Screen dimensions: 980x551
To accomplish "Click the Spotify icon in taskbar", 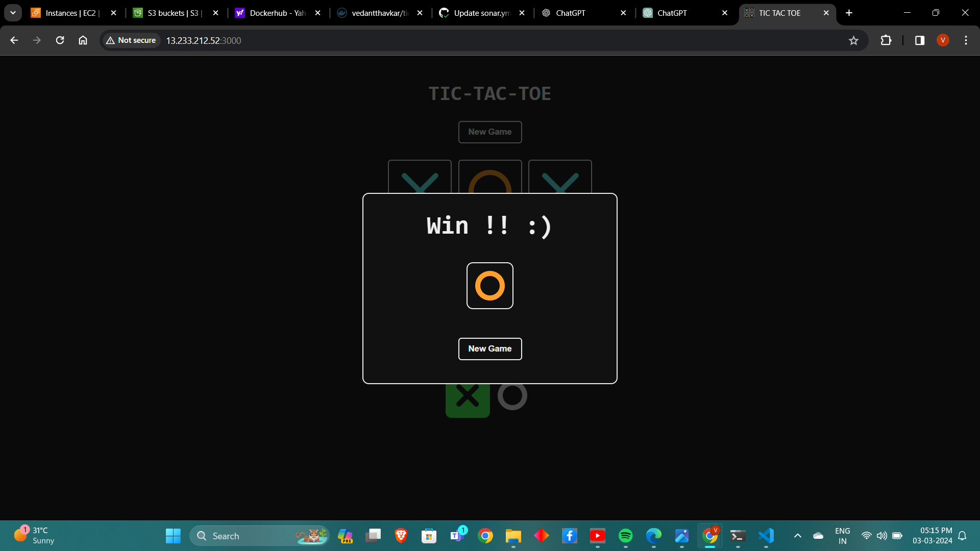I will point(625,536).
